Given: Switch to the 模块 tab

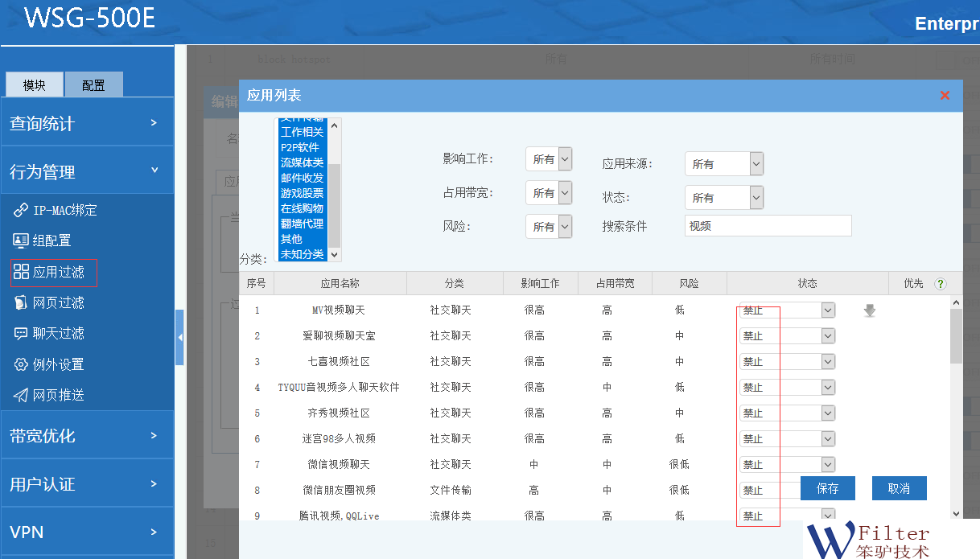Looking at the screenshot, I should click(35, 85).
